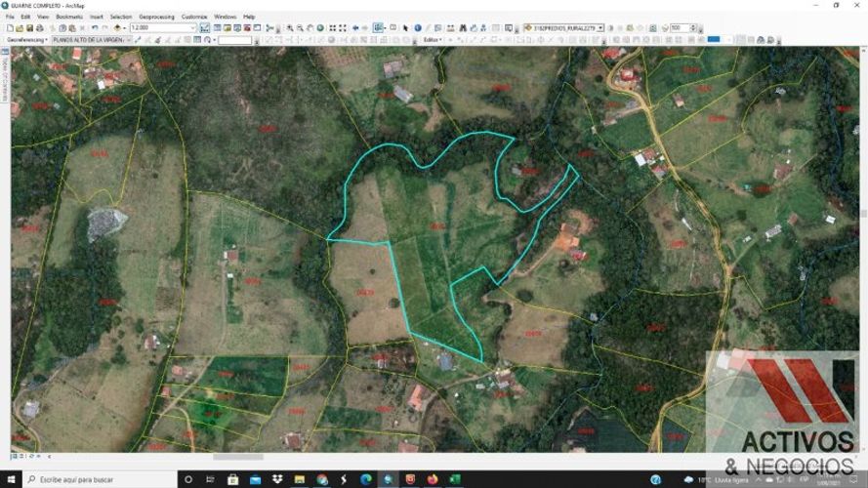Click the blue color swatch in toolbar
868x488 pixels.
[714, 39]
